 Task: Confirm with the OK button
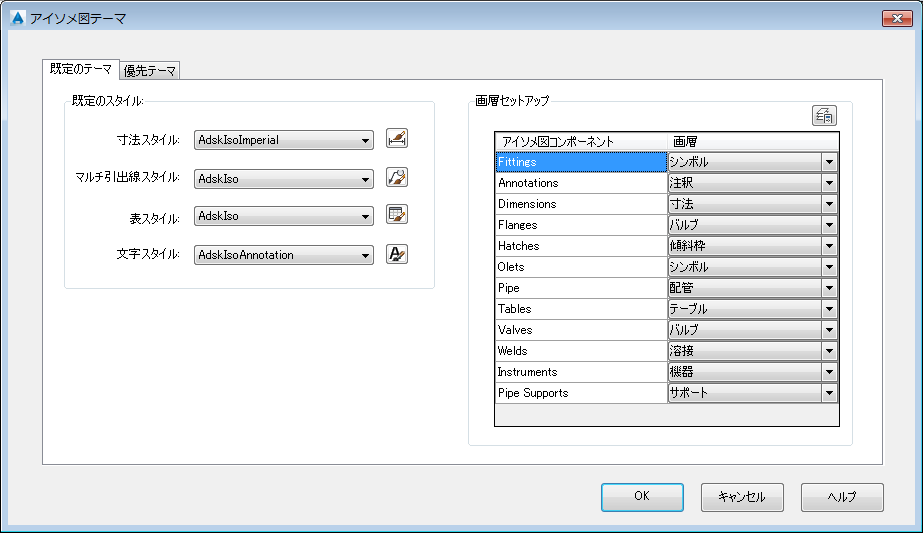[642, 497]
